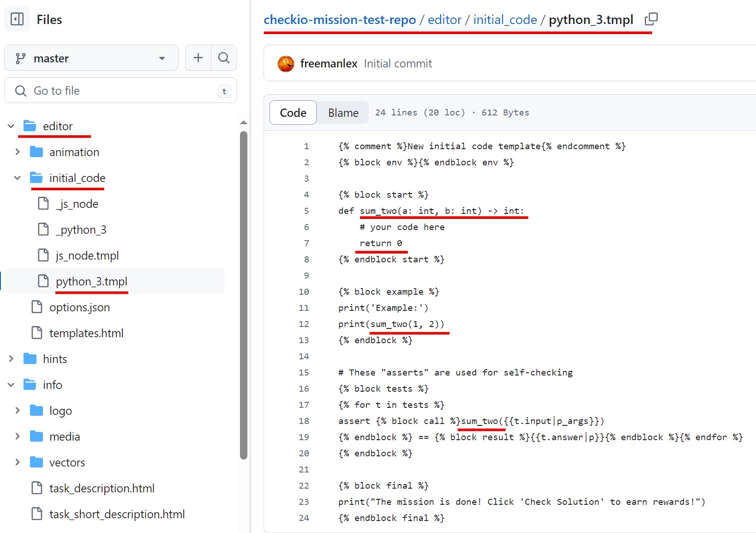Expand the vectors folder chevron
The image size is (756, 533).
click(x=18, y=462)
